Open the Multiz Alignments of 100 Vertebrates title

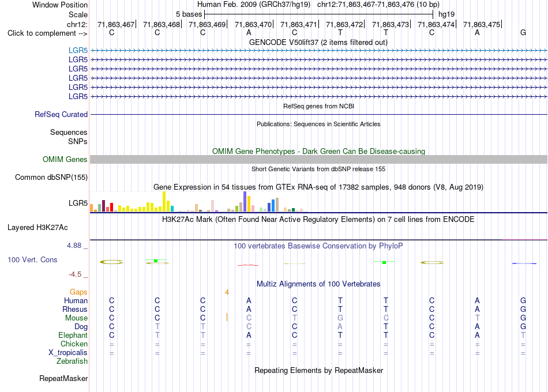(318, 284)
